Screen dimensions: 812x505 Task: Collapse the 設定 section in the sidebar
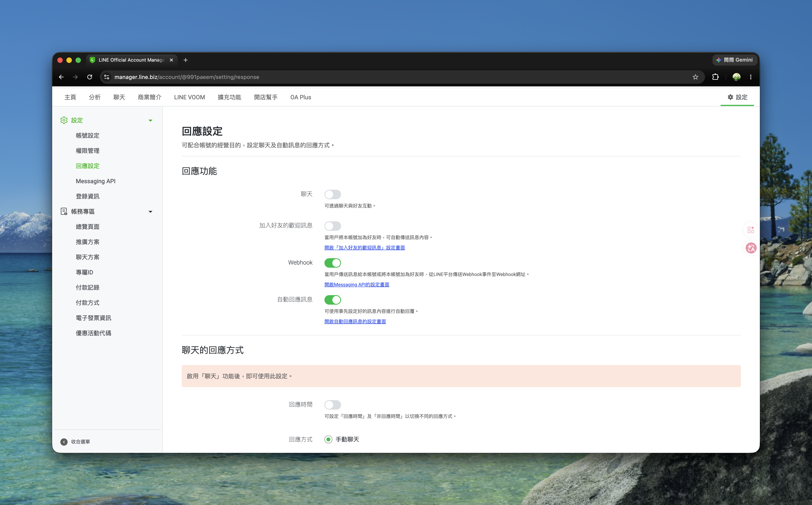(x=150, y=120)
